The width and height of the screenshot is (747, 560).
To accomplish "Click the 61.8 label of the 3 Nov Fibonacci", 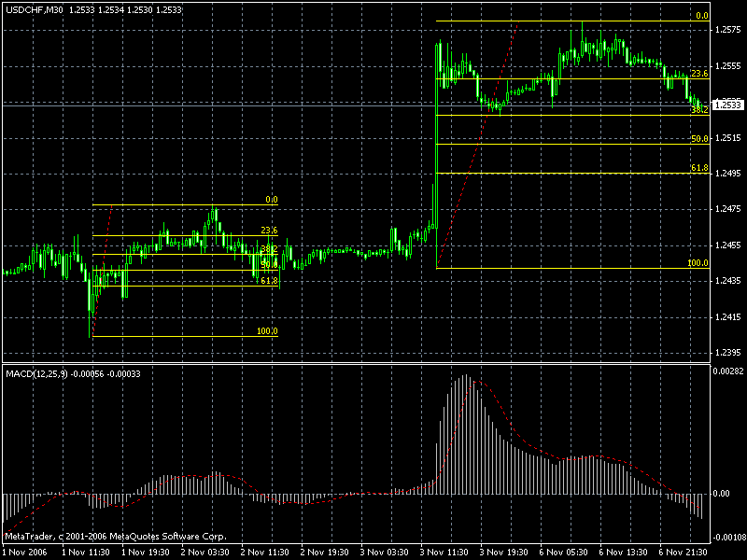I will point(699,168).
